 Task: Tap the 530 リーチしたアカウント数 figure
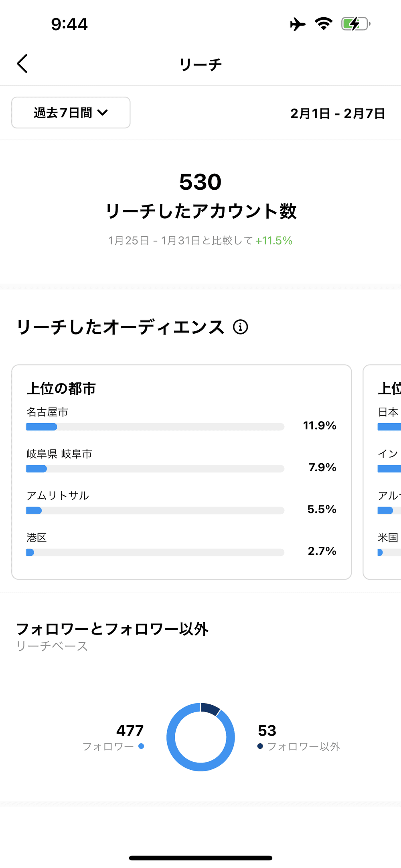pos(200,182)
